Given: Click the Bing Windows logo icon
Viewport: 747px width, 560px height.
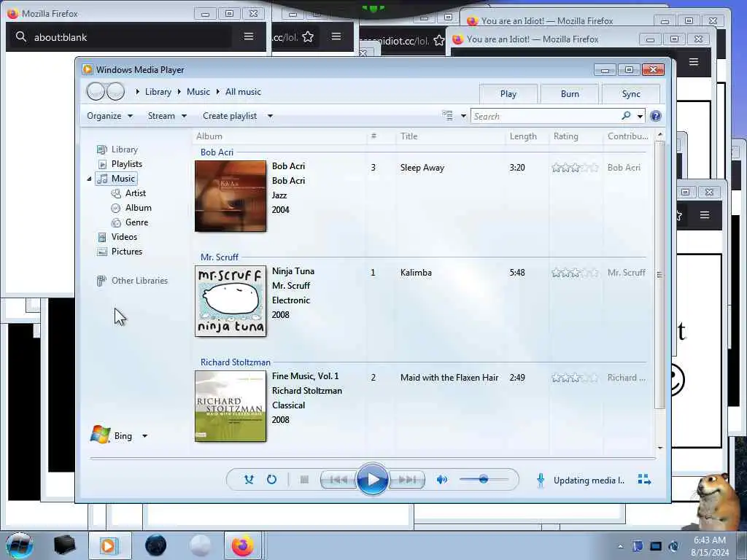Looking at the screenshot, I should click(101, 435).
